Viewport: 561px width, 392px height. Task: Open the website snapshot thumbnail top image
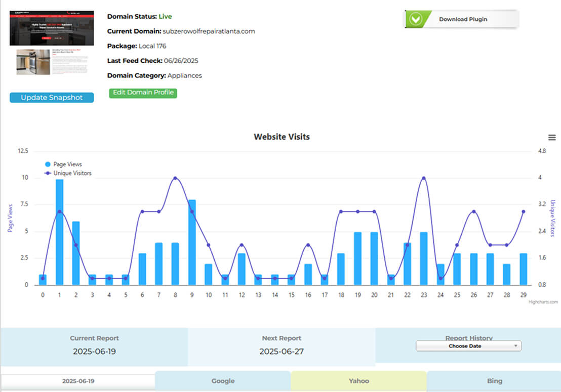[x=52, y=27]
